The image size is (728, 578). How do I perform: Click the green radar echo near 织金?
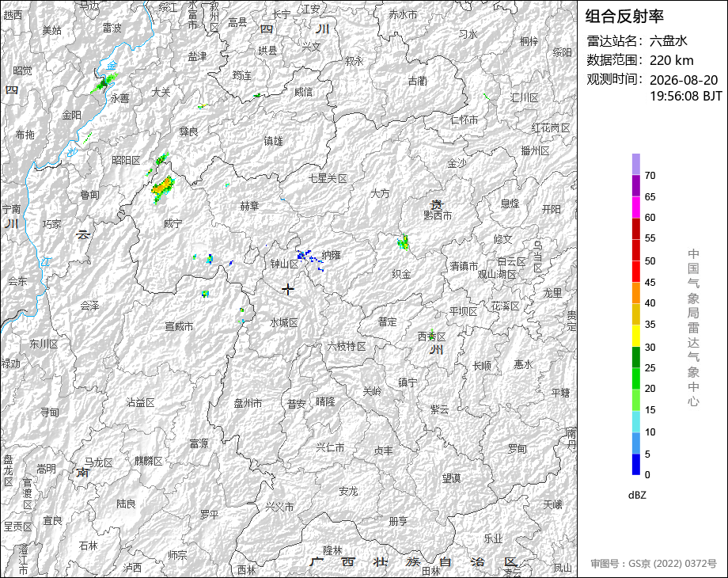click(403, 242)
